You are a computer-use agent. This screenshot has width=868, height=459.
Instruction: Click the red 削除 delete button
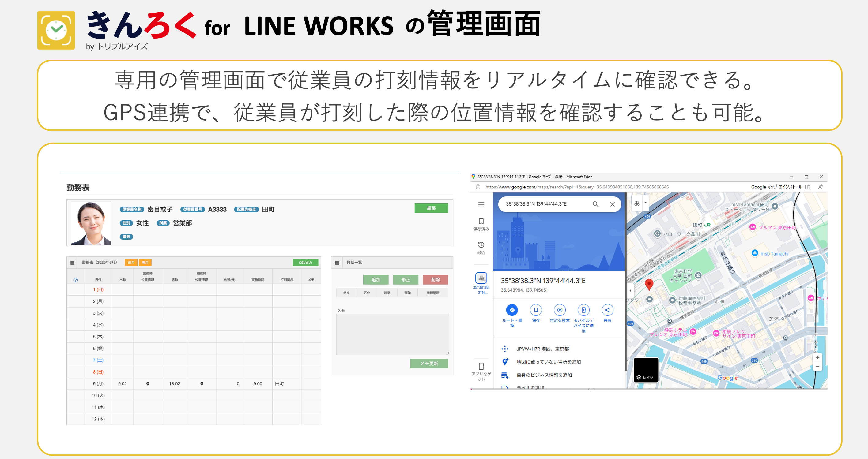click(435, 279)
